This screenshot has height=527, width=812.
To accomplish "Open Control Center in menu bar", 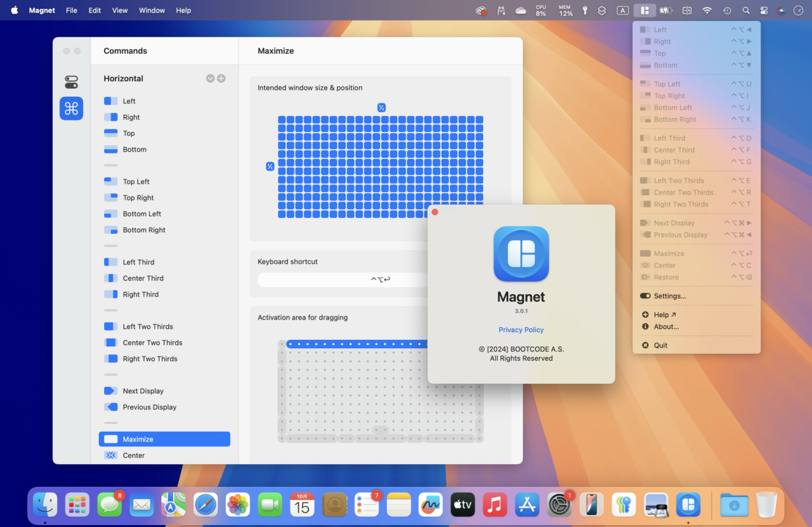I will point(764,10).
